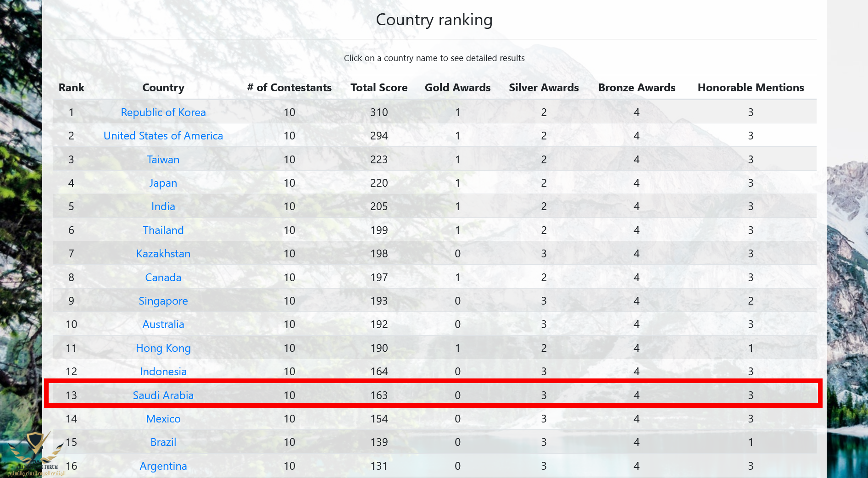View Brazil's detailed results

163,442
